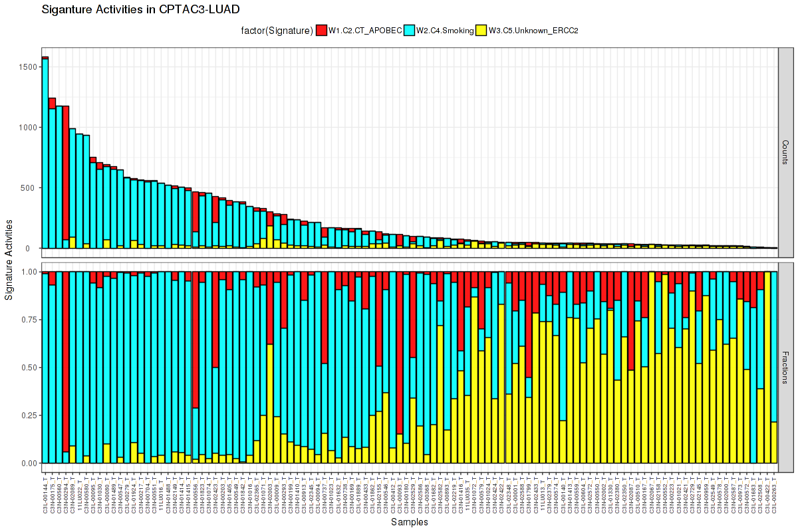798x532 pixels.
Task: Click the Samples x-axis title
Action: tap(410, 523)
